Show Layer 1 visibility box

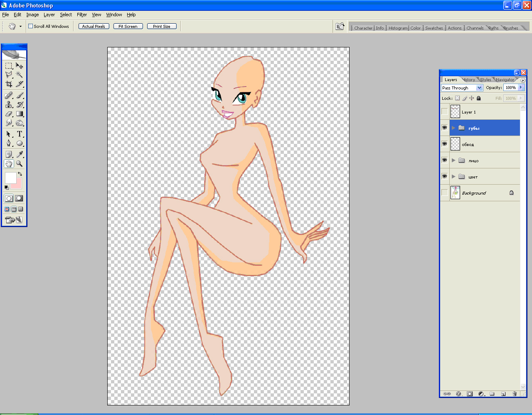pos(445,112)
